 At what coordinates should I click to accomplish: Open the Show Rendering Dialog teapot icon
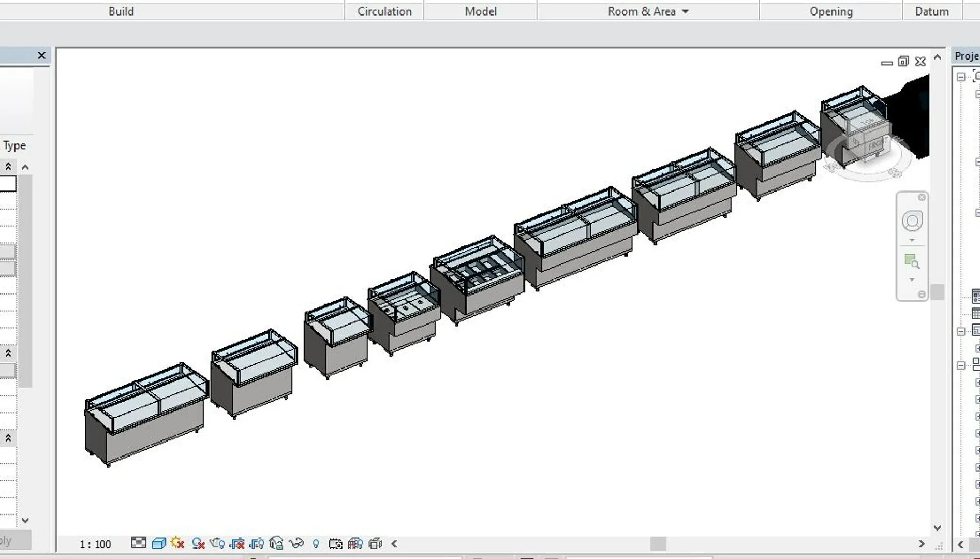click(217, 543)
